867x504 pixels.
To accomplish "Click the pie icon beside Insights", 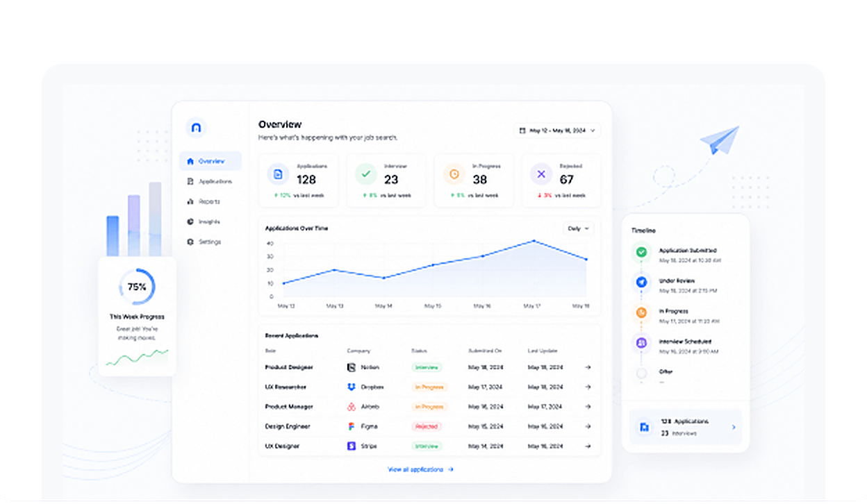I will click(x=190, y=221).
